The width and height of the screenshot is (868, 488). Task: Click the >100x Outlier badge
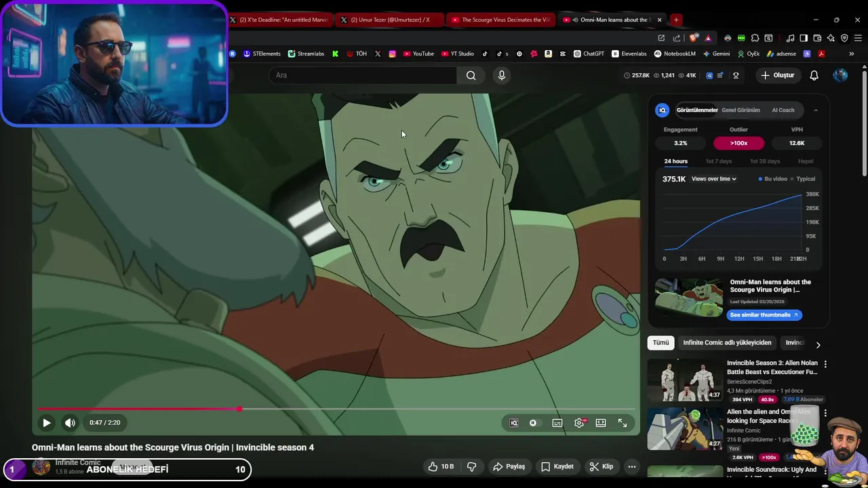click(x=738, y=143)
